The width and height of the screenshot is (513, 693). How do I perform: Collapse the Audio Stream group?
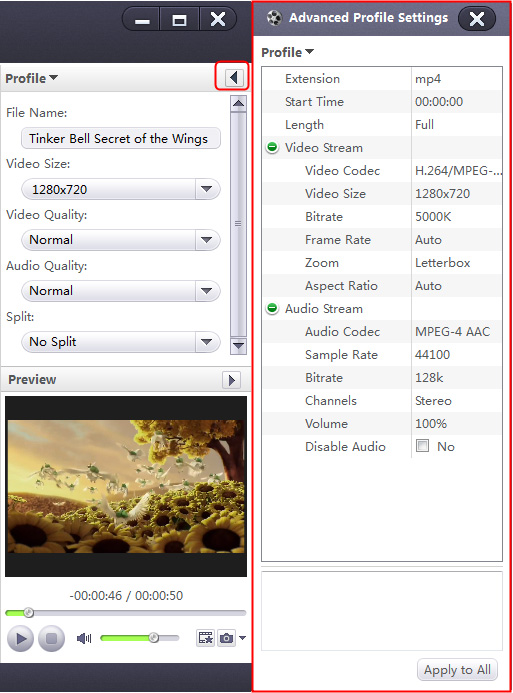click(x=272, y=308)
